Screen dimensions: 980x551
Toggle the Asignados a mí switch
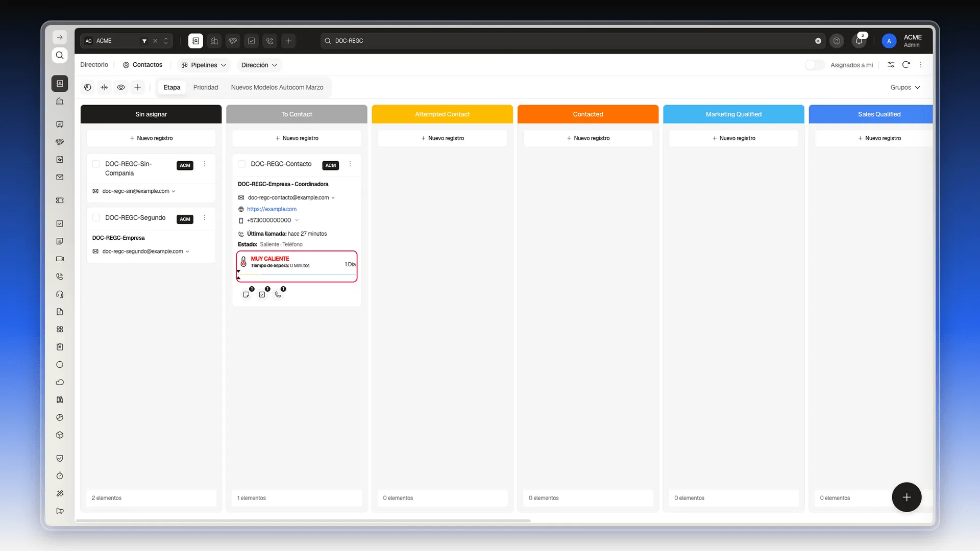pyautogui.click(x=815, y=65)
